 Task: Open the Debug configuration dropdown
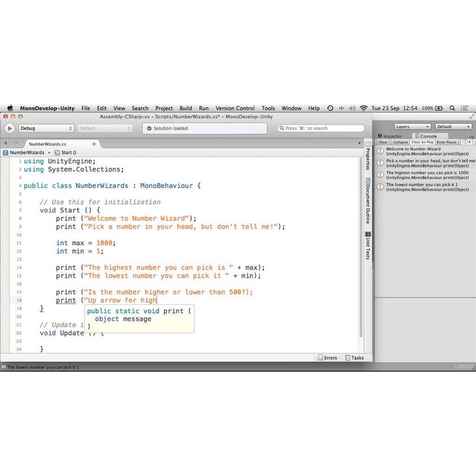click(46, 128)
